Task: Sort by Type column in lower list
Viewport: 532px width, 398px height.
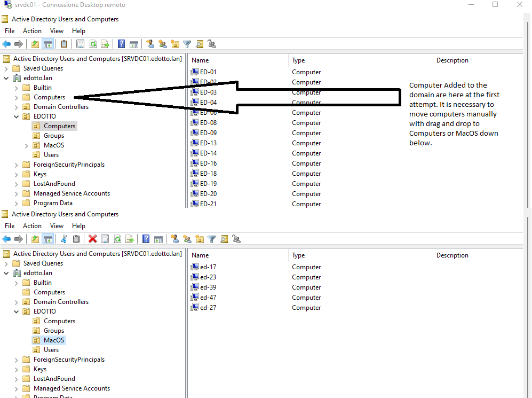Action: tap(299, 255)
